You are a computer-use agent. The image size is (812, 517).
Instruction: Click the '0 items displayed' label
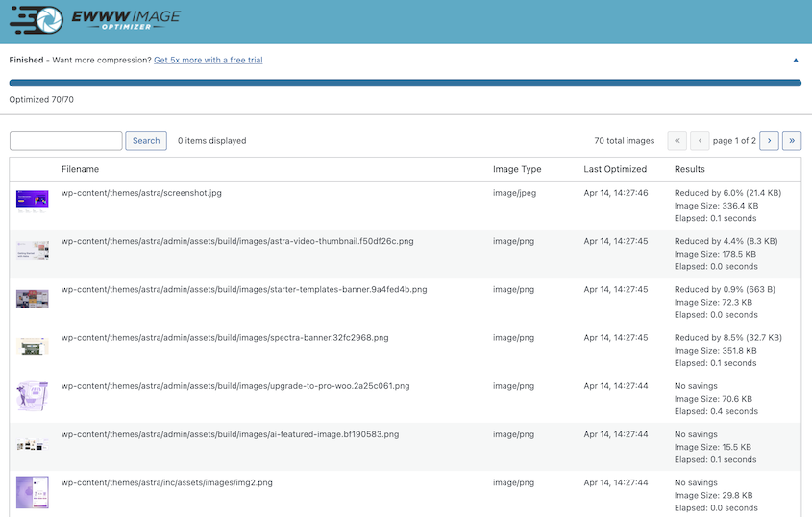point(211,141)
